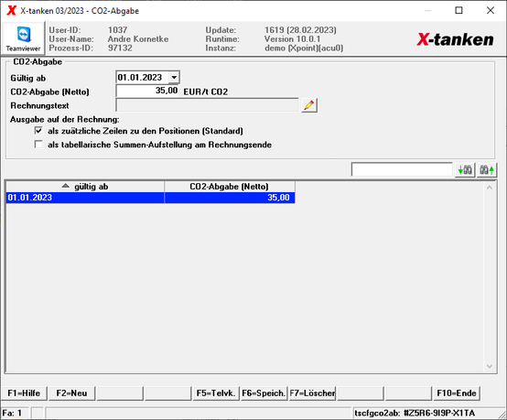This screenshot has width=507, height=420.
Task: Click the table scrollbar down arrow
Action: tap(490, 366)
